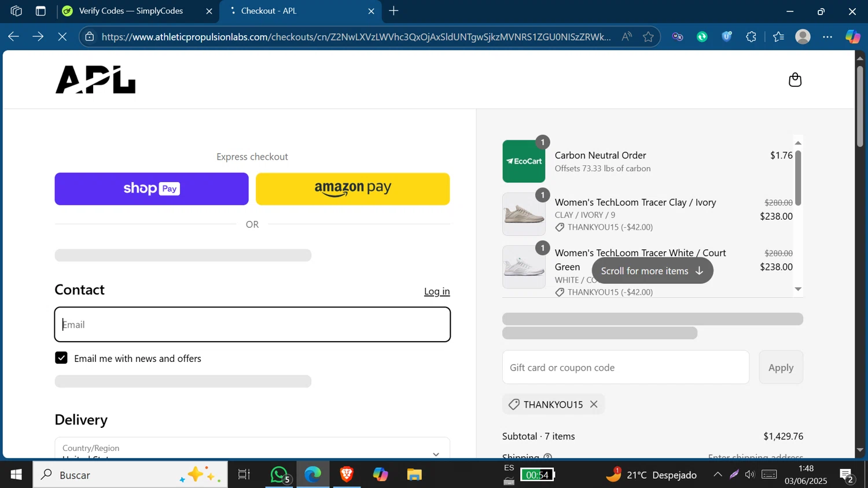The width and height of the screenshot is (868, 488).
Task: View site information lock icon
Action: [x=90, y=37]
